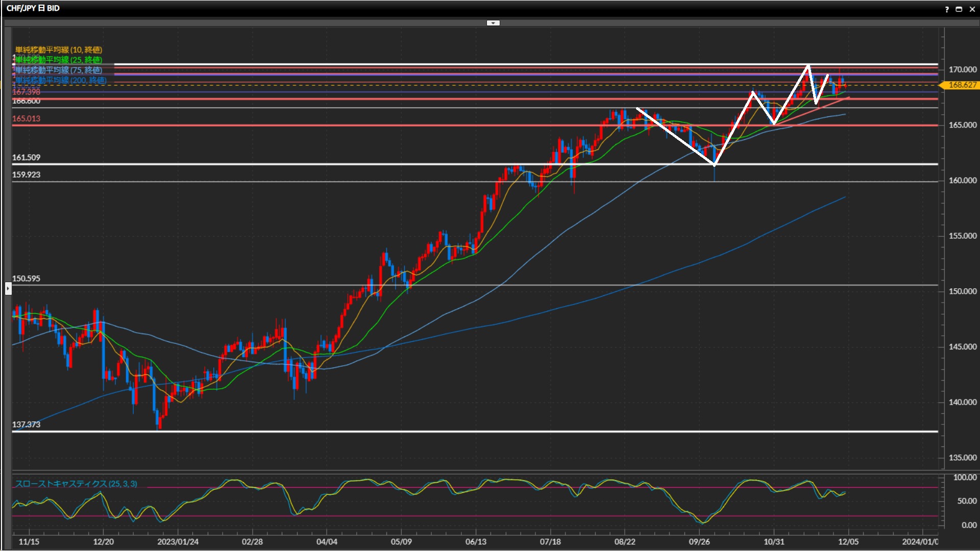This screenshot has height=551, width=980.
Task: Click the 160.000 label on price axis
Action: click(x=962, y=180)
